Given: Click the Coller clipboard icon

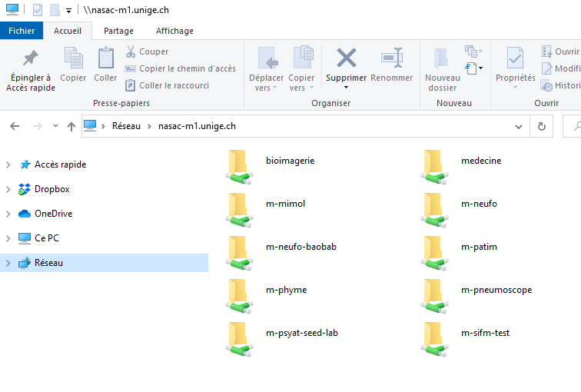Looking at the screenshot, I should click(105, 59).
